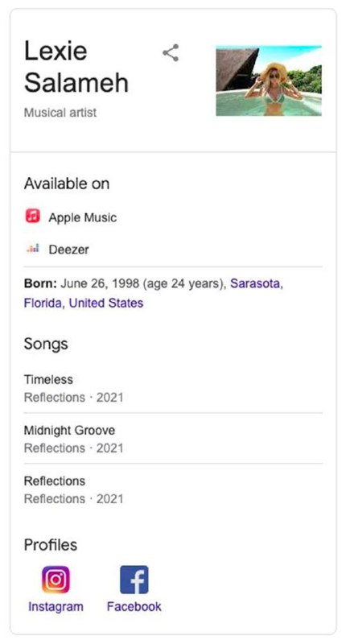Follow the Florida, United States link
Viewport: 346px width, 644px height.
84,303
